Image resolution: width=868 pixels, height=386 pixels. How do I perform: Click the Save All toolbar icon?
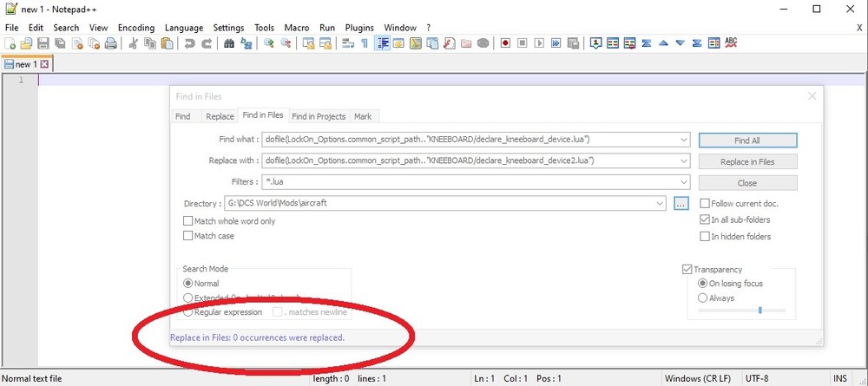(60, 43)
